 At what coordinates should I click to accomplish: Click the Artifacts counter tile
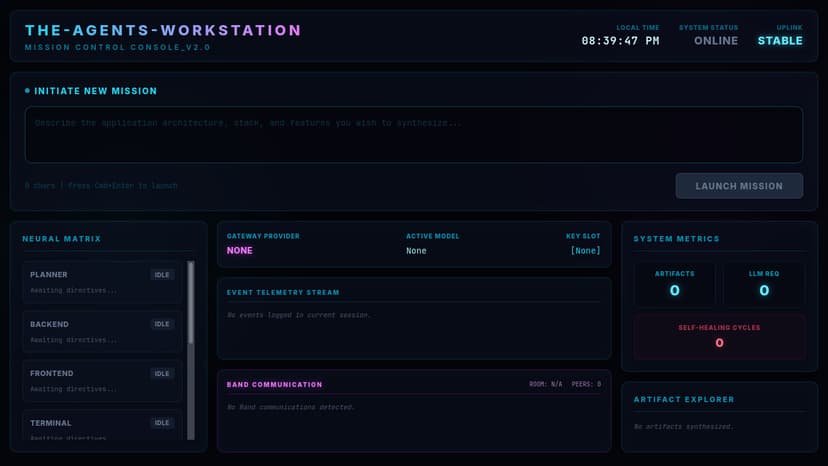674,284
